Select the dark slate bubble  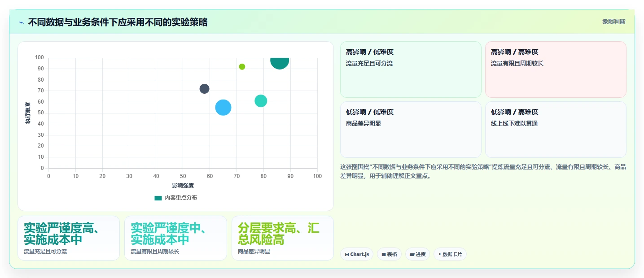204,89
